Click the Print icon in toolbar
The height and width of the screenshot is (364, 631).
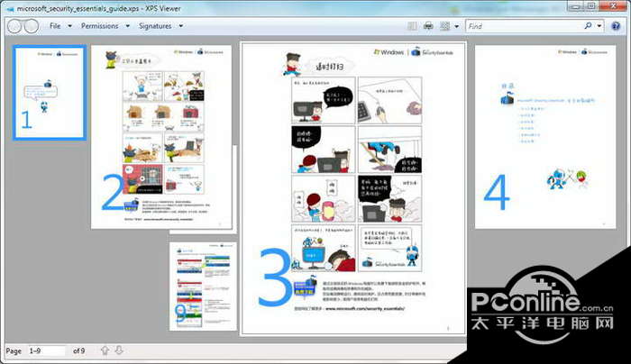point(428,26)
